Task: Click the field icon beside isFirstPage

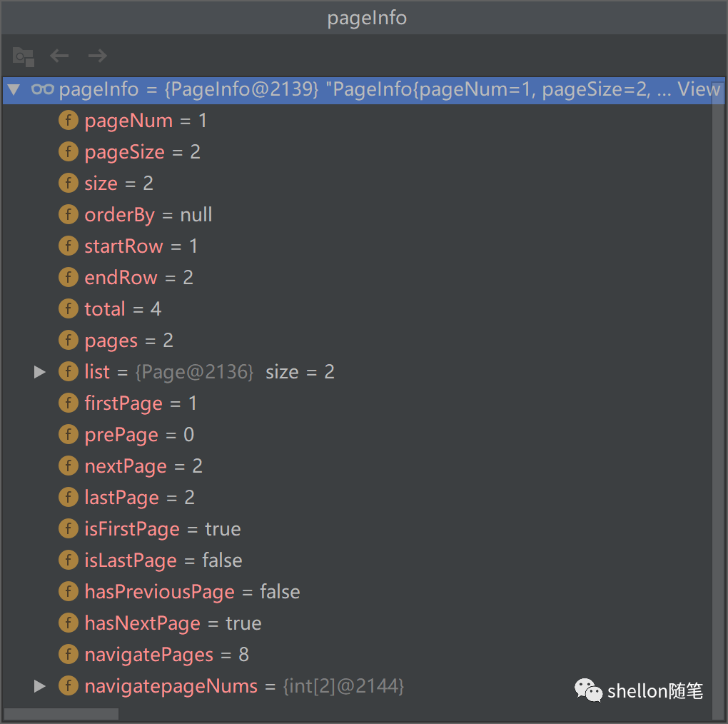Action: (68, 529)
